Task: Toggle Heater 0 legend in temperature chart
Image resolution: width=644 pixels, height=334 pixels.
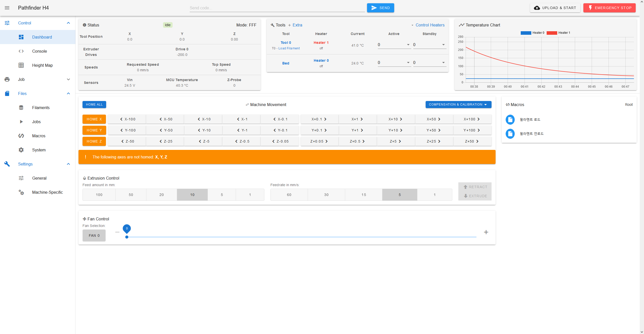Action: [x=532, y=33]
